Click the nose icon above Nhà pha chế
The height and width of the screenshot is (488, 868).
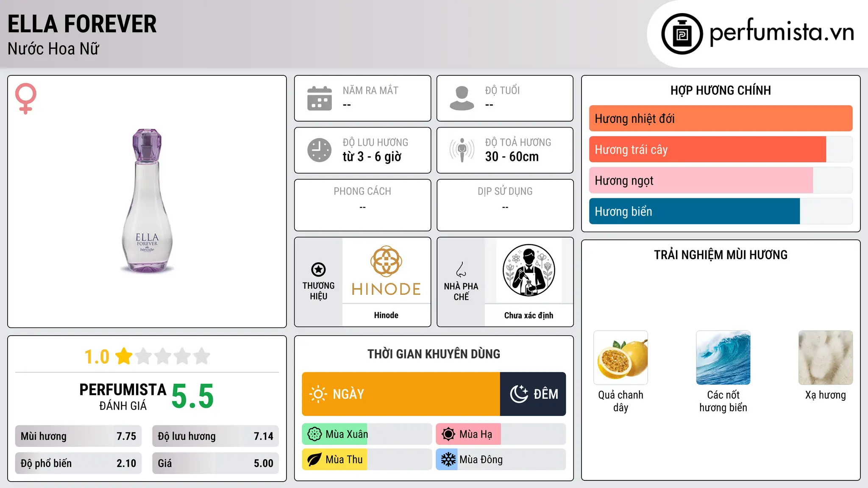coord(461,269)
